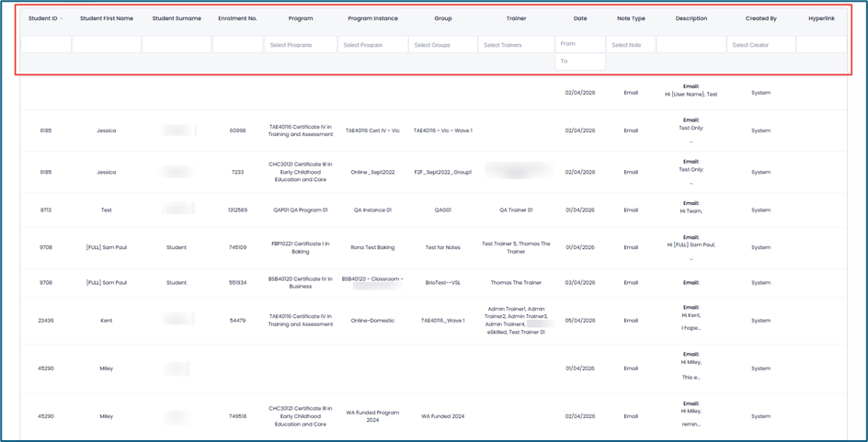The width and height of the screenshot is (868, 442).
Task: Click the Enrolment No. filter input
Action: [237, 44]
